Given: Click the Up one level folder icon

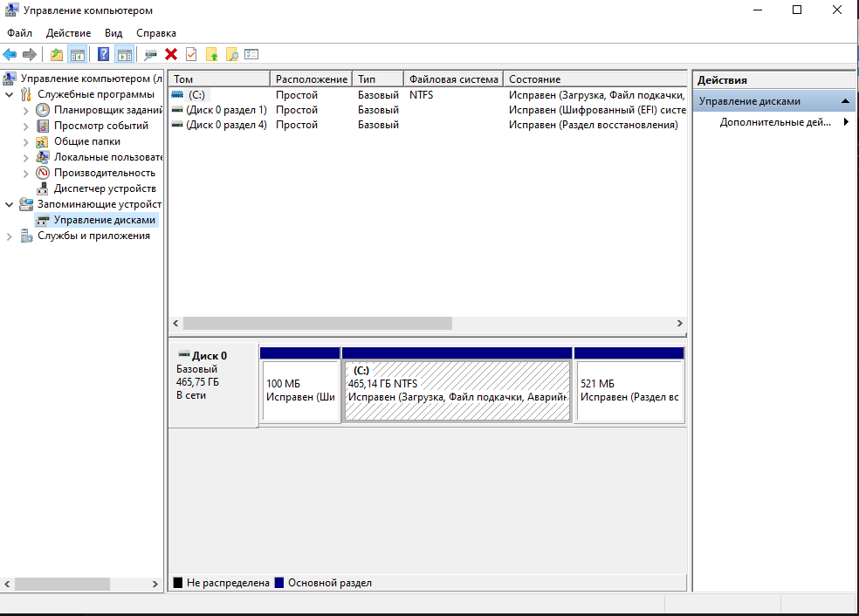Looking at the screenshot, I should (57, 54).
